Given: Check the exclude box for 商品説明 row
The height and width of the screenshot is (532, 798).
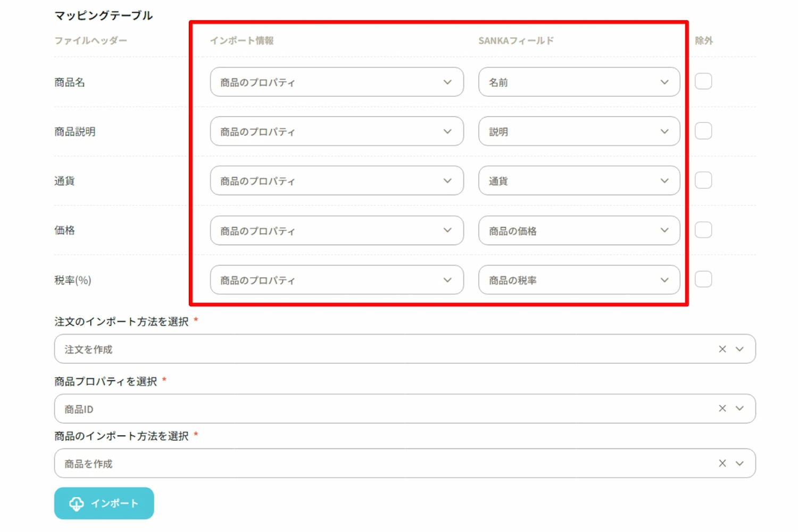Looking at the screenshot, I should point(703,131).
